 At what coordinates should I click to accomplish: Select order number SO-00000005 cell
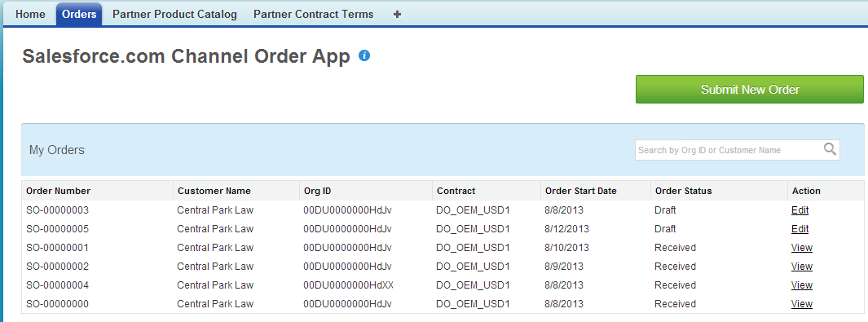[x=57, y=228]
